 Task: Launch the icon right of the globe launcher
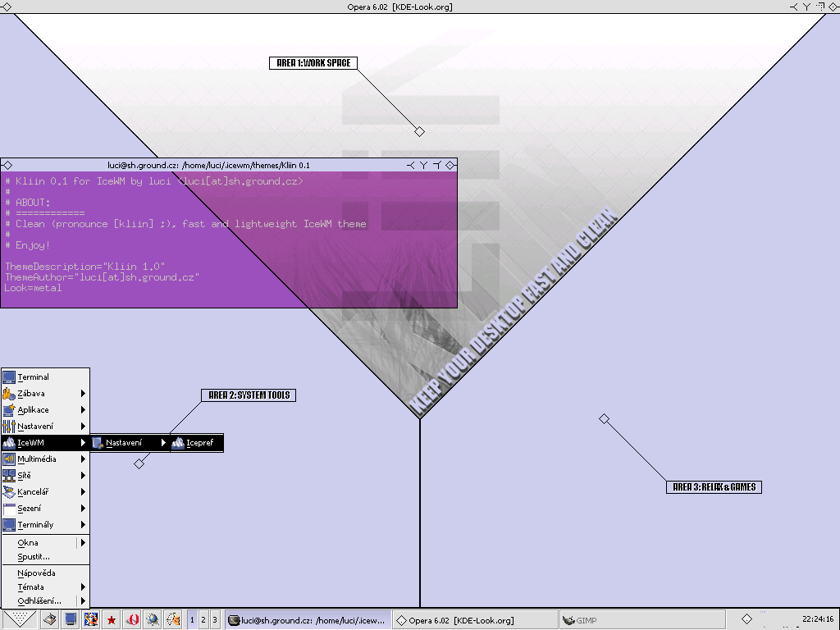coord(173,620)
